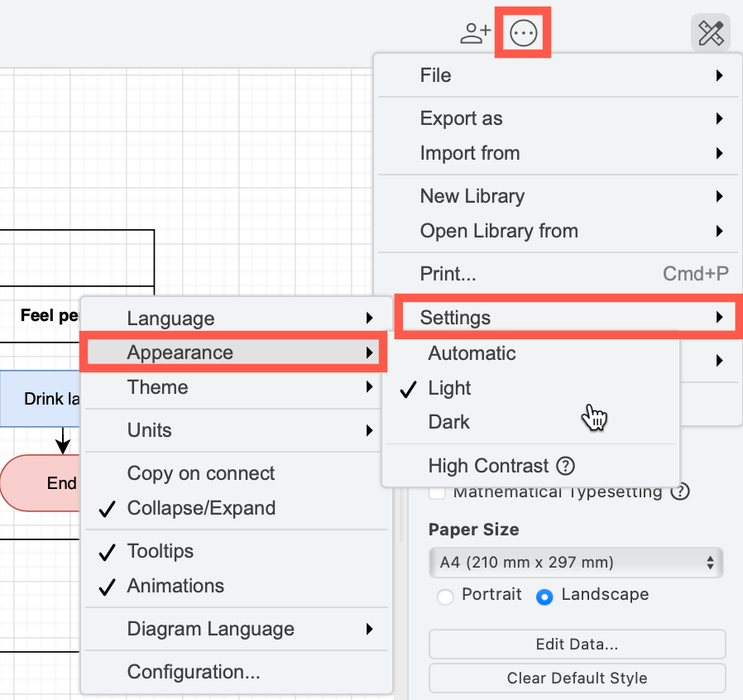743x700 pixels.
Task: Expand the Export as submenu
Action: click(461, 118)
